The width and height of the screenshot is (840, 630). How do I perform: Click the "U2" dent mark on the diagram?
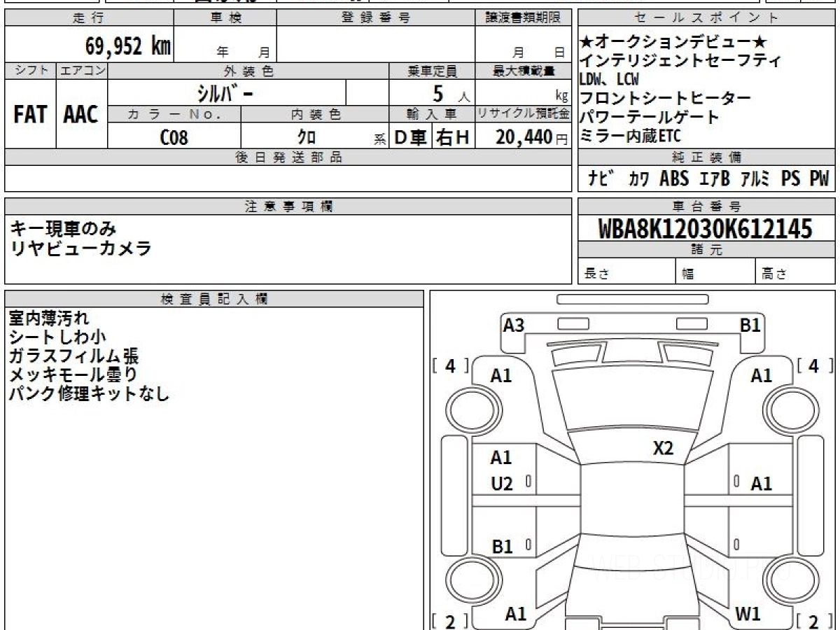pyautogui.click(x=501, y=483)
